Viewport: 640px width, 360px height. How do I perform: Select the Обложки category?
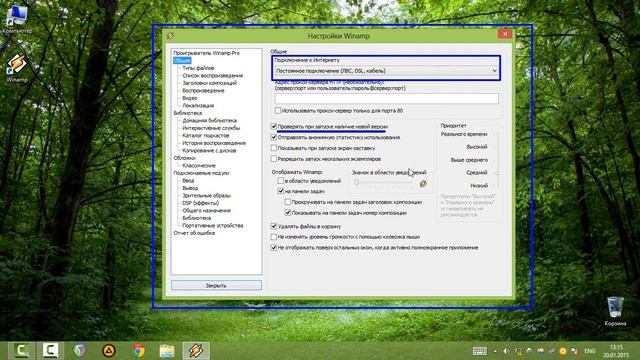click(184, 158)
